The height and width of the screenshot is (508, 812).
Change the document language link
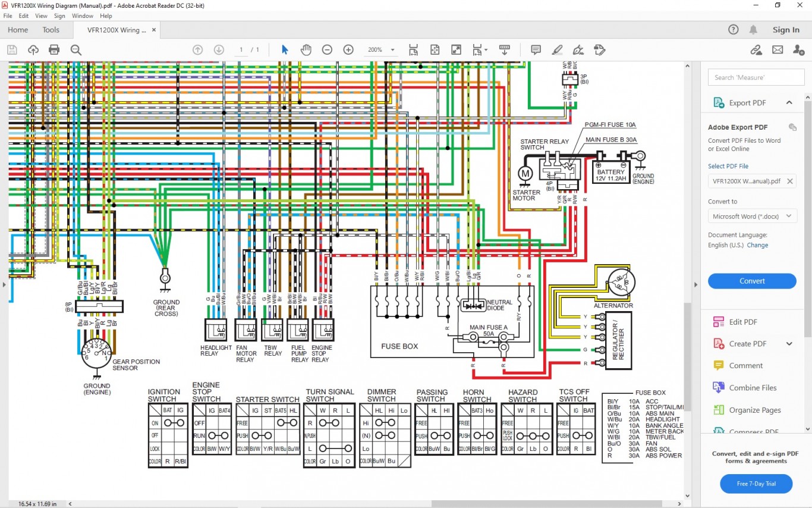click(757, 245)
